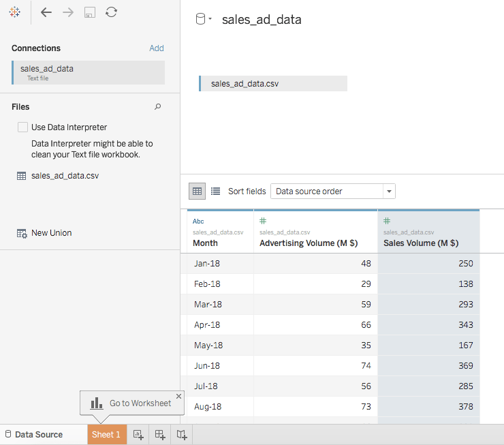This screenshot has width=504, height=445.
Task: Click the refresh data source icon
Action: click(x=111, y=12)
